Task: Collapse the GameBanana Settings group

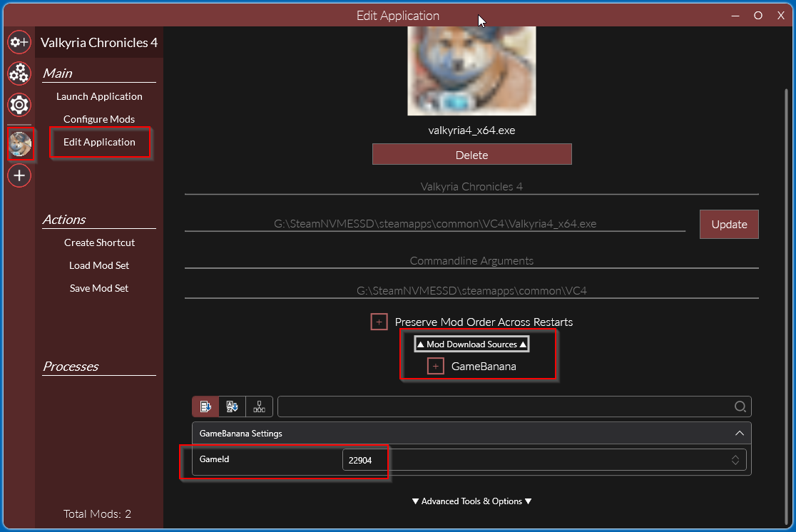Action: tap(740, 433)
